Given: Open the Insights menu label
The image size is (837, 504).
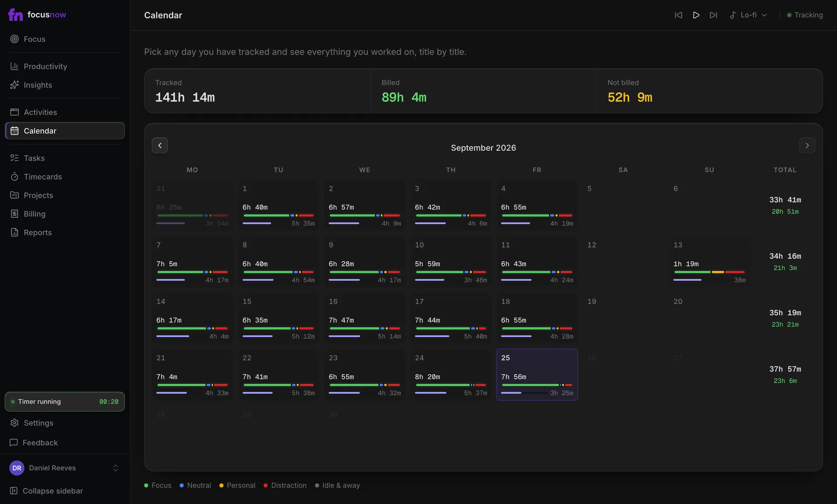Looking at the screenshot, I should pyautogui.click(x=38, y=85).
